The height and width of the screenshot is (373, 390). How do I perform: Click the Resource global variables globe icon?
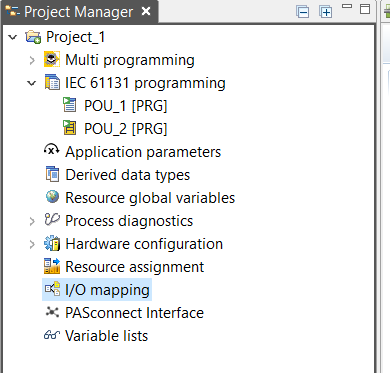point(52,197)
